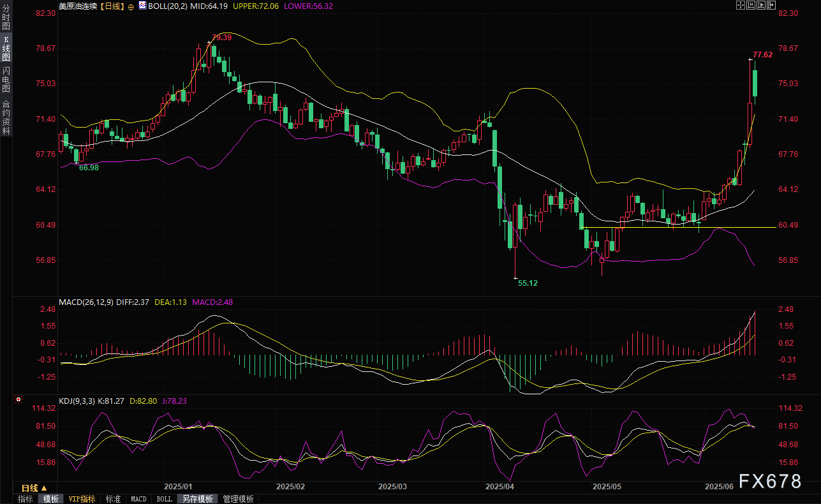The width and height of the screenshot is (821, 504).
Task: Select the 模板 bottom tab
Action: click(50, 499)
